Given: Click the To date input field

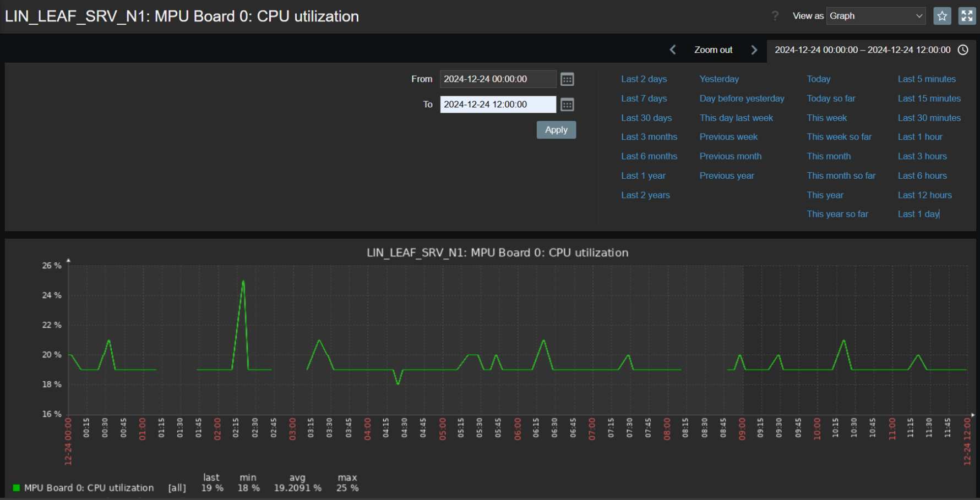Looking at the screenshot, I should [x=497, y=105].
